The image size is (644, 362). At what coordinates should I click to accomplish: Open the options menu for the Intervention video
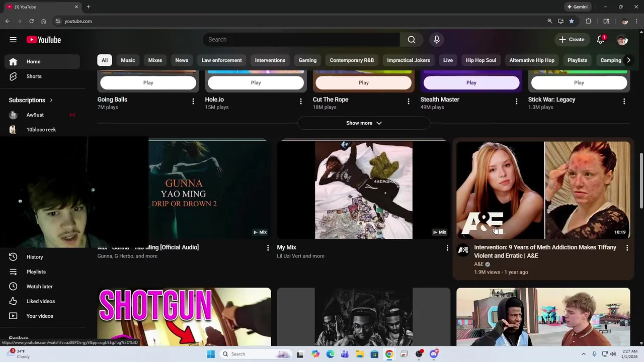(627, 248)
